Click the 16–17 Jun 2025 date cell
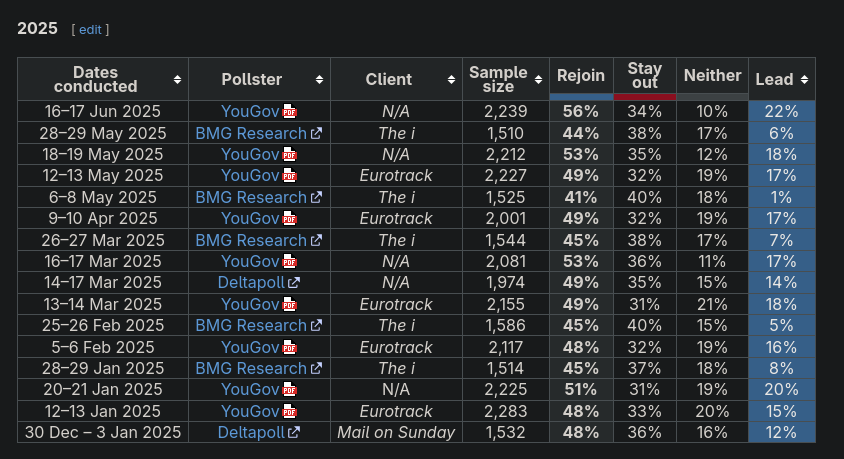The height and width of the screenshot is (459, 844). pyautogui.click(x=103, y=111)
